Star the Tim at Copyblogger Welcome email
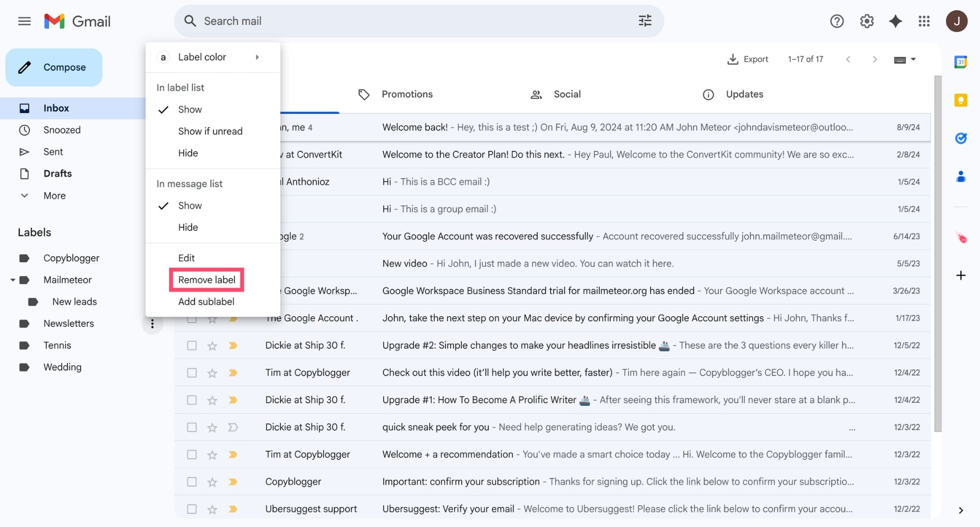Screen dimensions: 980x527 click(x=212, y=455)
